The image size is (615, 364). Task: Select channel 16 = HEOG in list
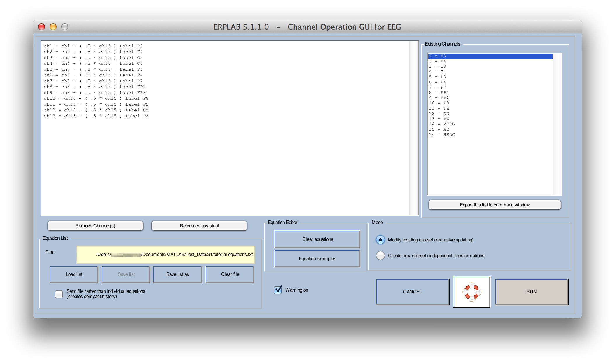pos(490,135)
